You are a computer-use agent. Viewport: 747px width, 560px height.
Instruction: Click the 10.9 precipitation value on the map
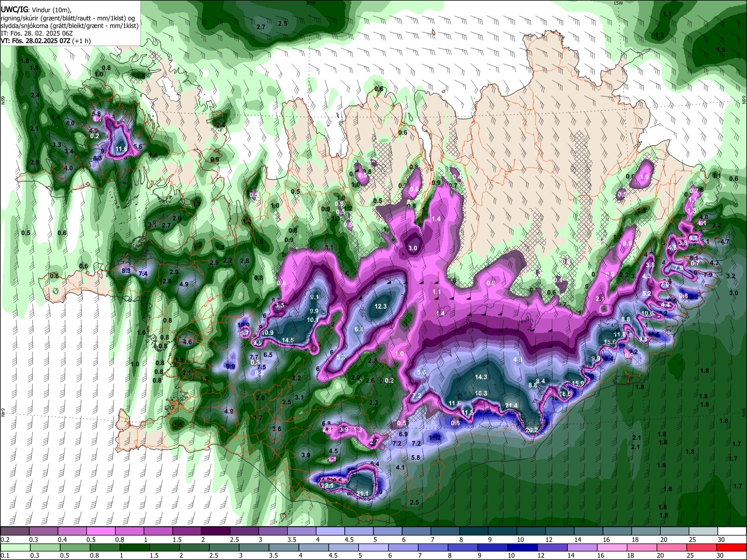click(x=268, y=332)
